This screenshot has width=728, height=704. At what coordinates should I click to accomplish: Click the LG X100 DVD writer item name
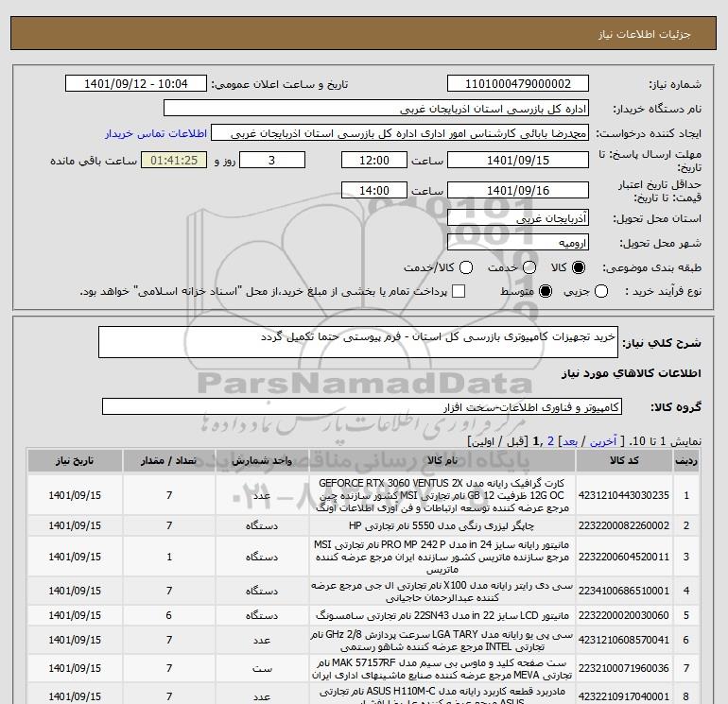point(442,591)
